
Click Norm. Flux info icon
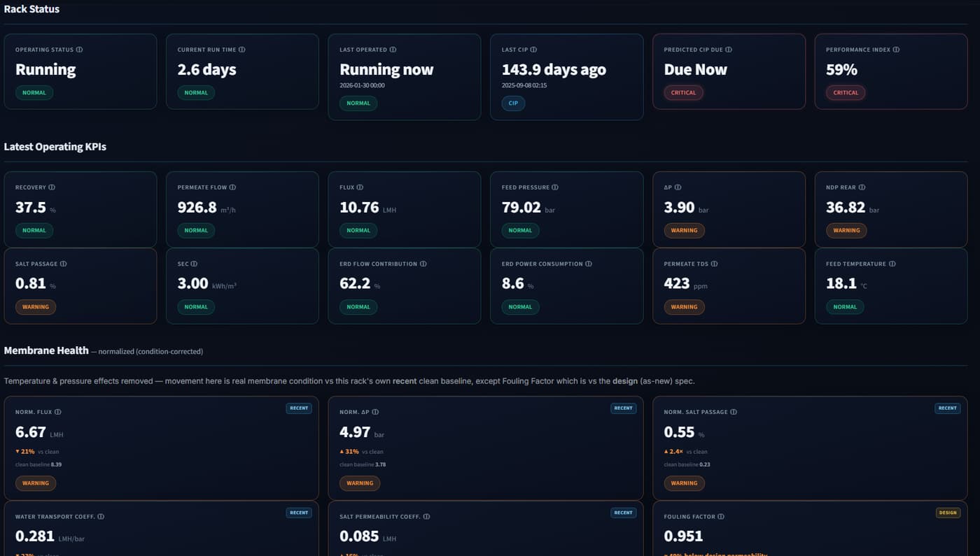[x=57, y=412]
